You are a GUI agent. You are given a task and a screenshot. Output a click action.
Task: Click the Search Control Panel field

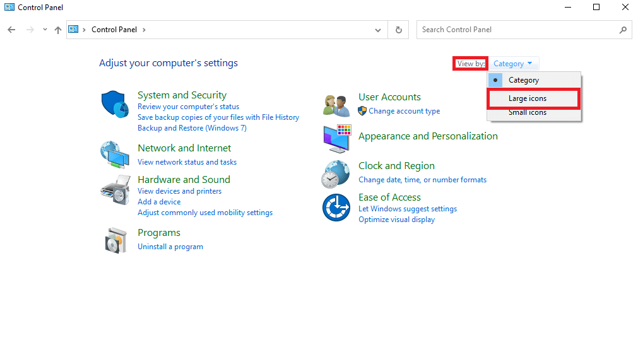517,30
